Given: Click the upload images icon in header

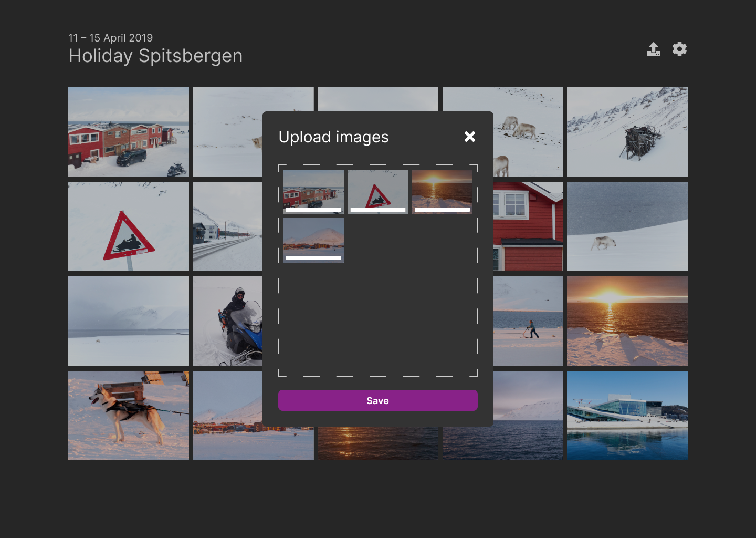Looking at the screenshot, I should [x=653, y=49].
